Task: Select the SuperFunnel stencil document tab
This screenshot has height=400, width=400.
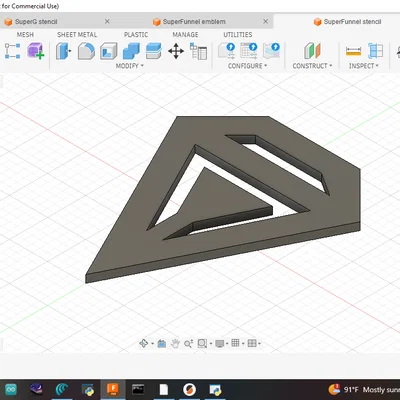Action: (347, 22)
